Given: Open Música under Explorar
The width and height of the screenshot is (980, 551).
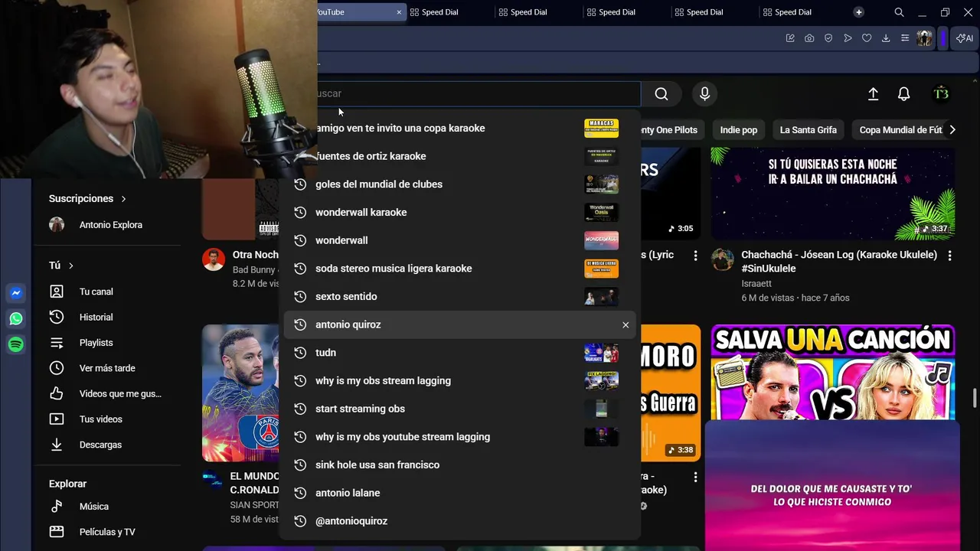Looking at the screenshot, I should (x=106, y=507).
